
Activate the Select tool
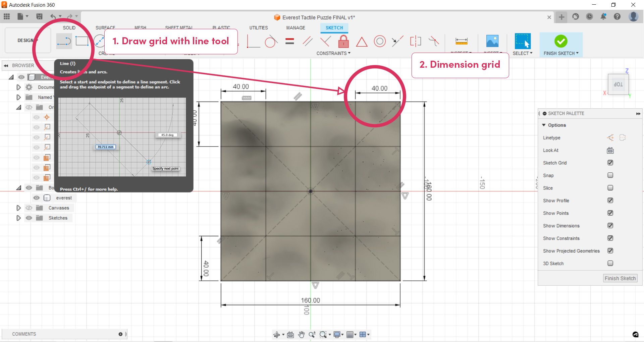pos(523,41)
